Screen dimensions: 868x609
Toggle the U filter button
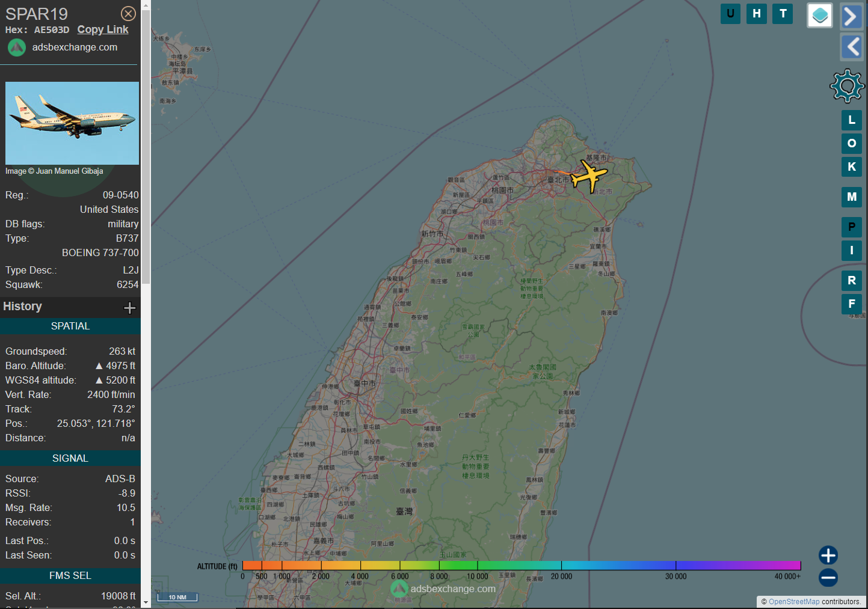tap(730, 14)
